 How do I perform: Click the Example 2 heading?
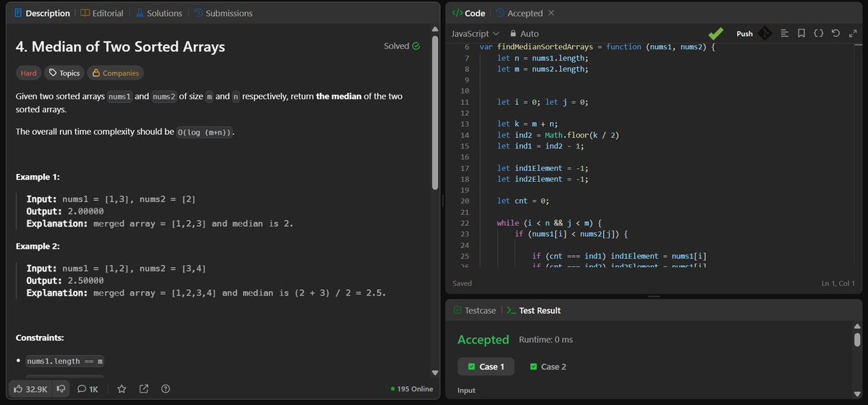[x=38, y=246]
